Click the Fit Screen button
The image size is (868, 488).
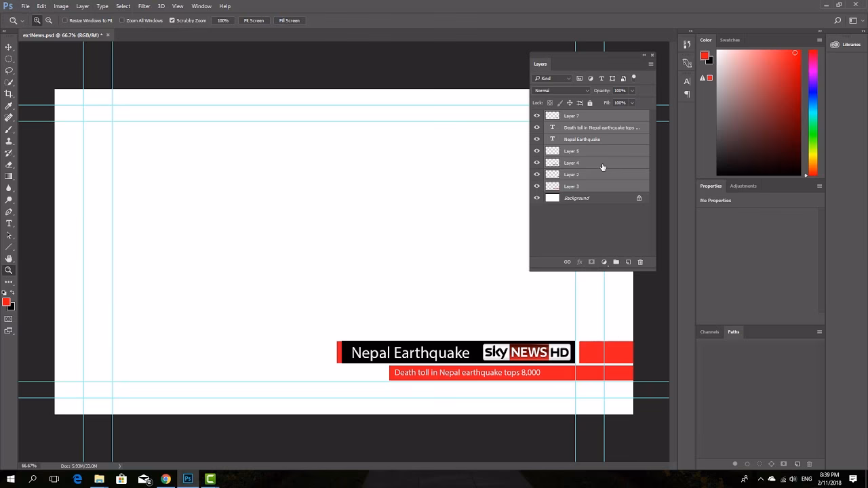(x=254, y=20)
